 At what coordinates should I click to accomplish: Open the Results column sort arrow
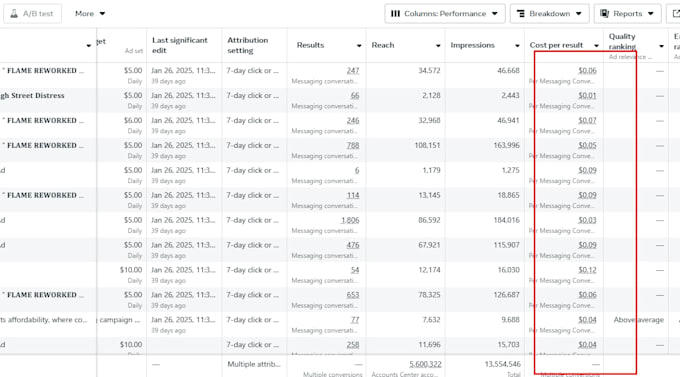(359, 46)
